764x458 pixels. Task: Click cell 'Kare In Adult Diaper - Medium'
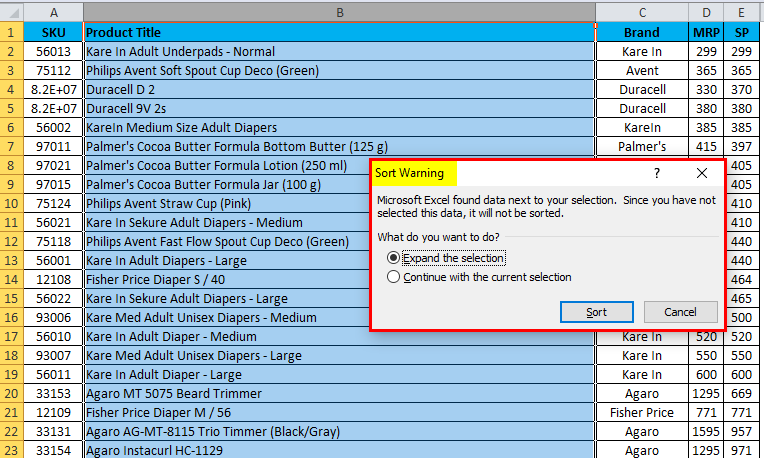coord(340,337)
